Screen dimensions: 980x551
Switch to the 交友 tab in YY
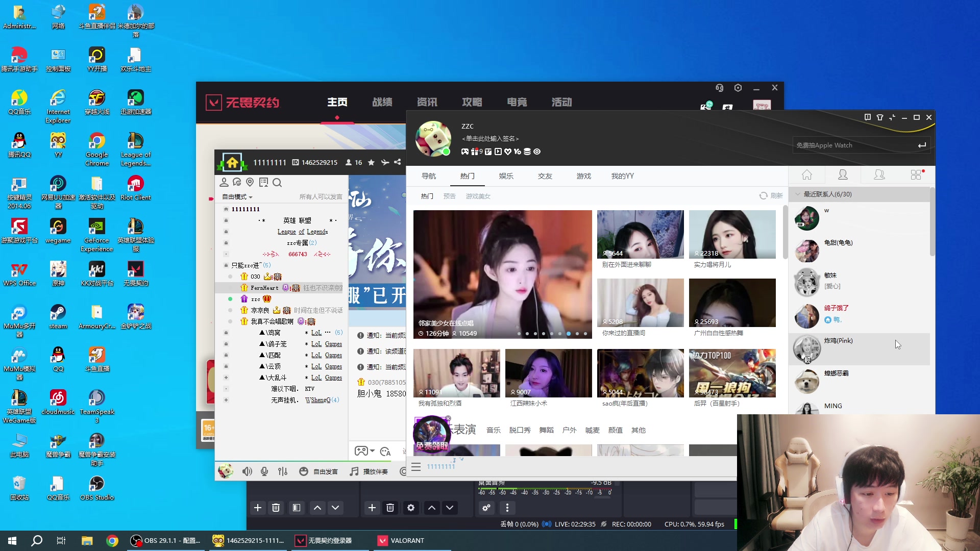coord(545,176)
